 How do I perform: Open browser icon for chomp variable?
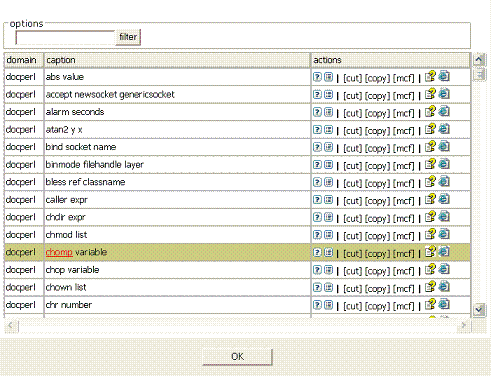444,252
